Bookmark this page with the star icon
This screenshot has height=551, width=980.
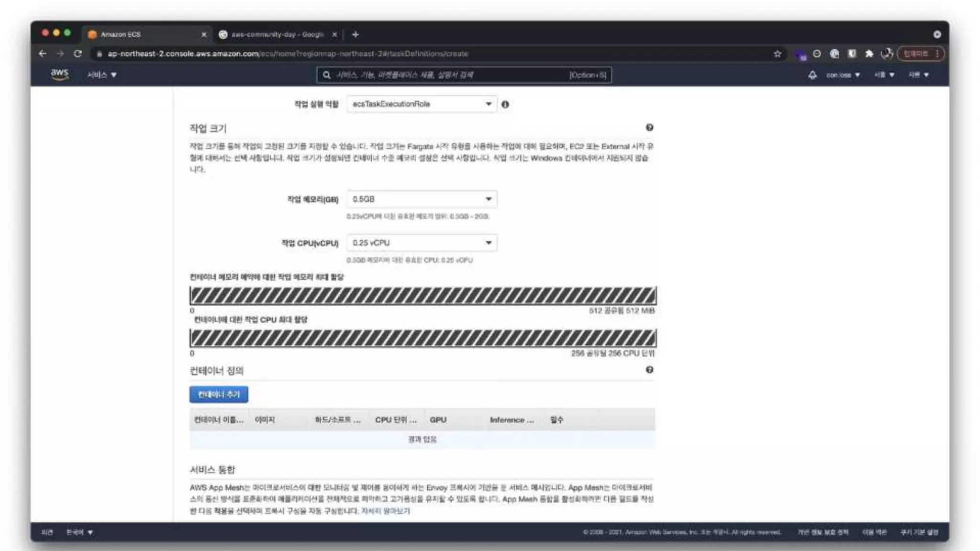pos(777,54)
